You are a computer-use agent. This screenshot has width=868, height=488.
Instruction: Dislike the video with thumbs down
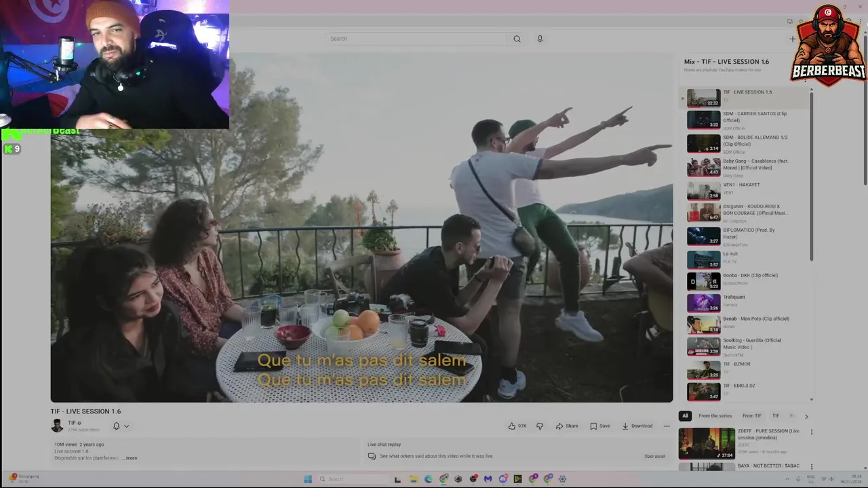[540, 426]
